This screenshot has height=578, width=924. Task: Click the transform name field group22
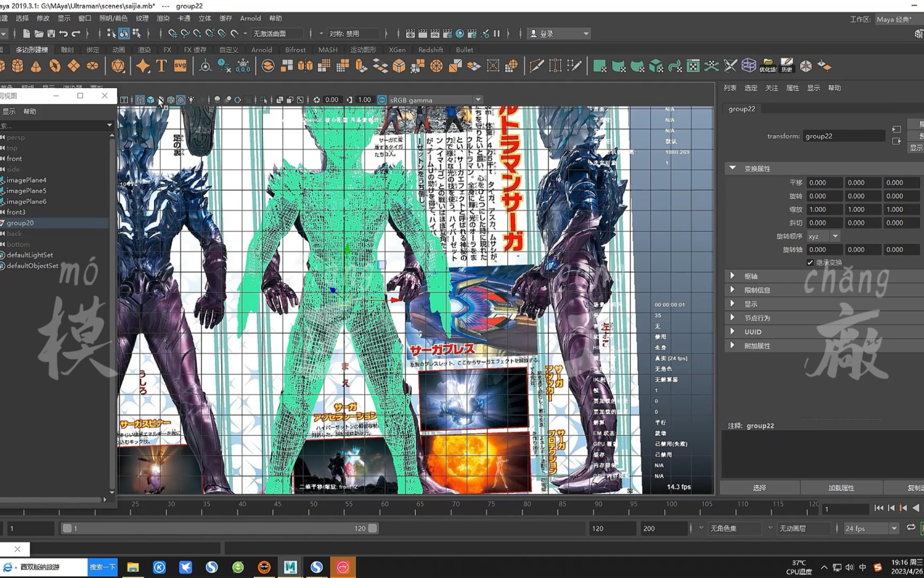(843, 136)
